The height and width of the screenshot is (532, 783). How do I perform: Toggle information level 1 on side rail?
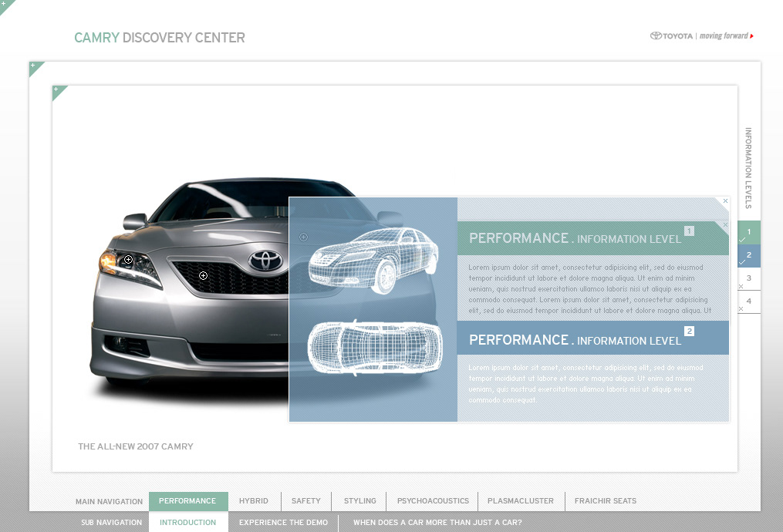pyautogui.click(x=749, y=233)
